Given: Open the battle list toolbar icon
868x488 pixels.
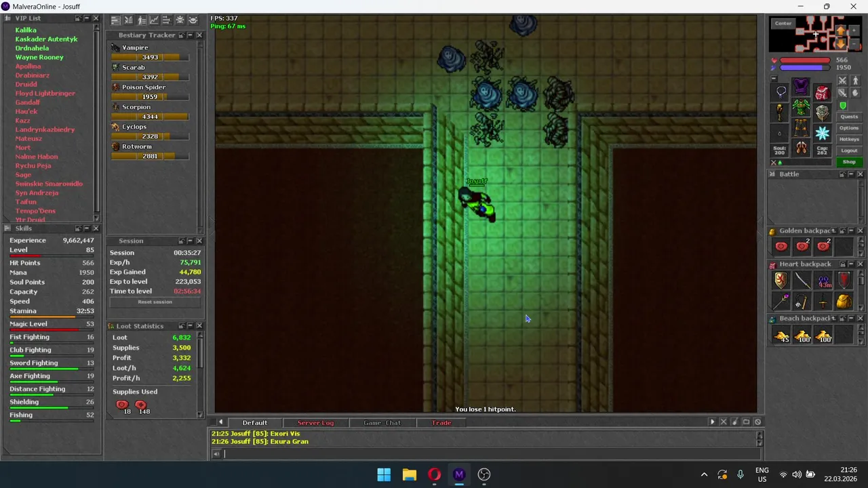Looking at the screenshot, I should pyautogui.click(x=128, y=20).
